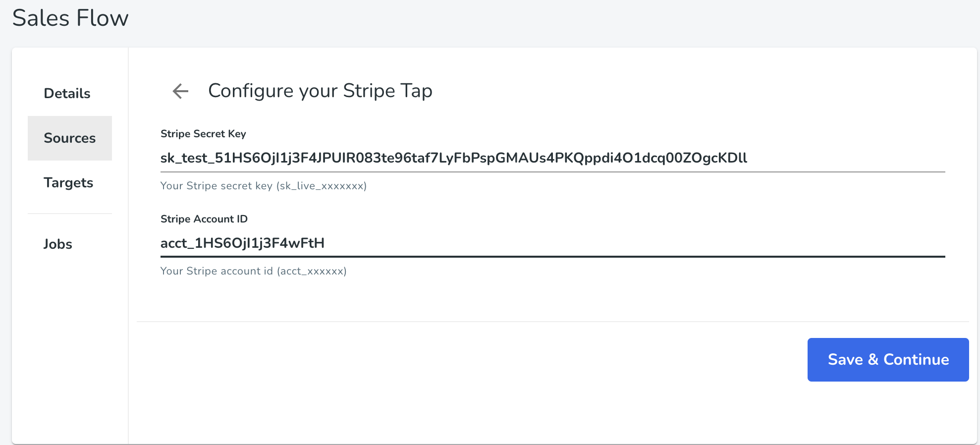
Task: Click the horizontal divider above Save & Continue
Action: click(x=553, y=322)
